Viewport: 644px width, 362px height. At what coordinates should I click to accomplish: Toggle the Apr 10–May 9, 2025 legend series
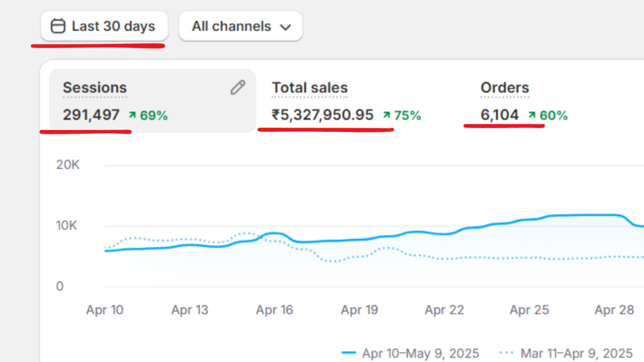(x=410, y=353)
